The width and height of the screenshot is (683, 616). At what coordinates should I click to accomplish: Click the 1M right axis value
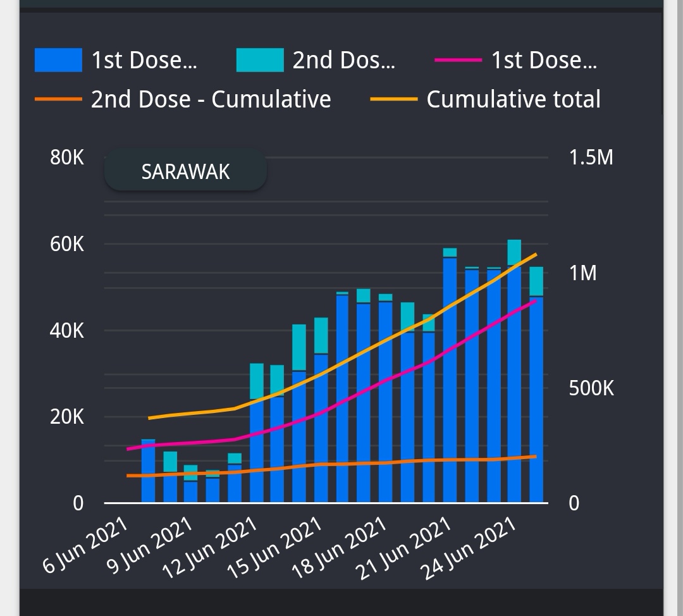coord(583,273)
